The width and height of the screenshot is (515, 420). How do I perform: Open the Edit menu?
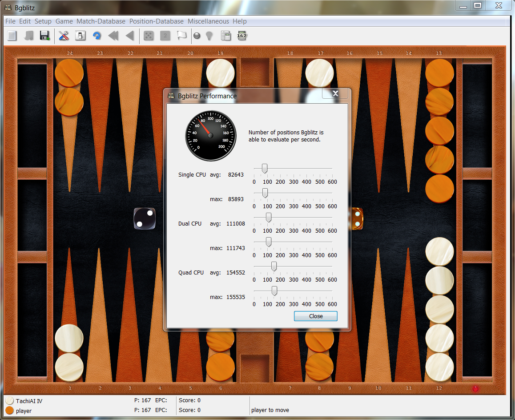click(x=24, y=21)
